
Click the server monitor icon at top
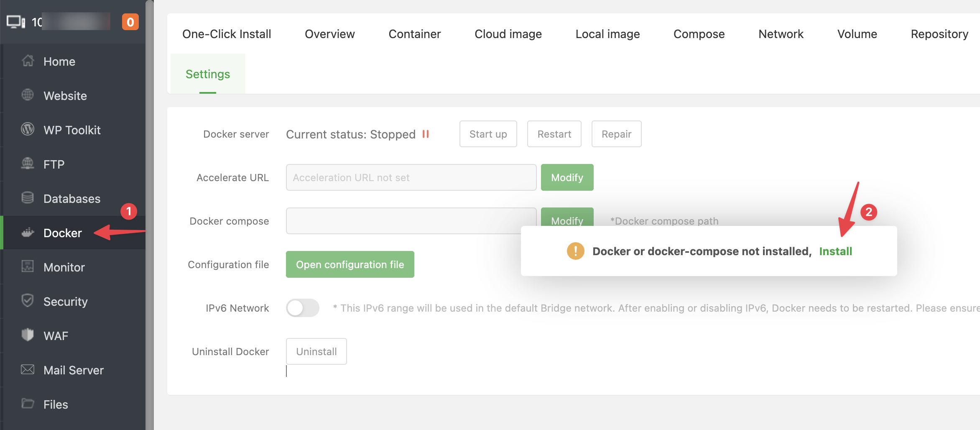16,22
